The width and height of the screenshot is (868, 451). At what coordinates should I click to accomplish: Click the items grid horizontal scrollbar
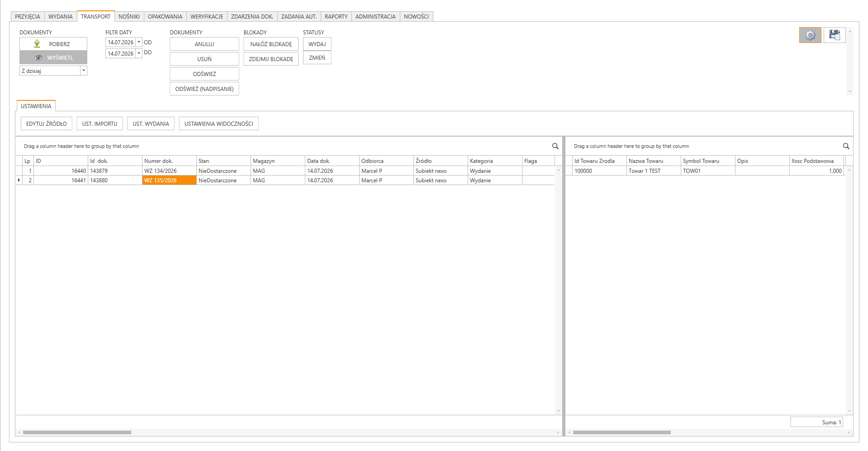pyautogui.click(x=621, y=432)
